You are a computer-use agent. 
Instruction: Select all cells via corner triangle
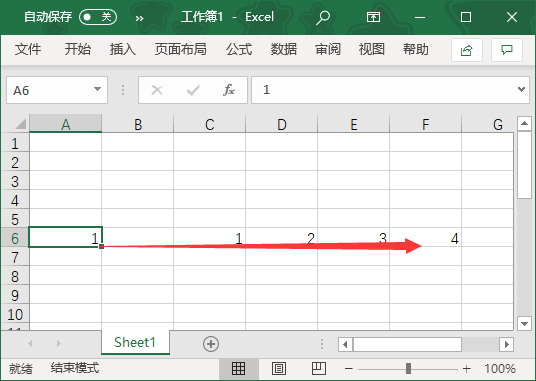point(20,124)
